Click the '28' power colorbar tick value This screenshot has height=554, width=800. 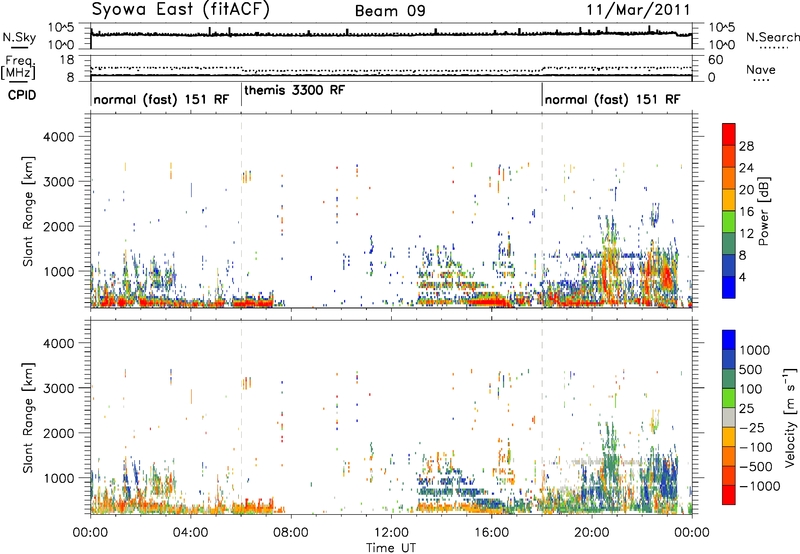pyautogui.click(x=746, y=146)
